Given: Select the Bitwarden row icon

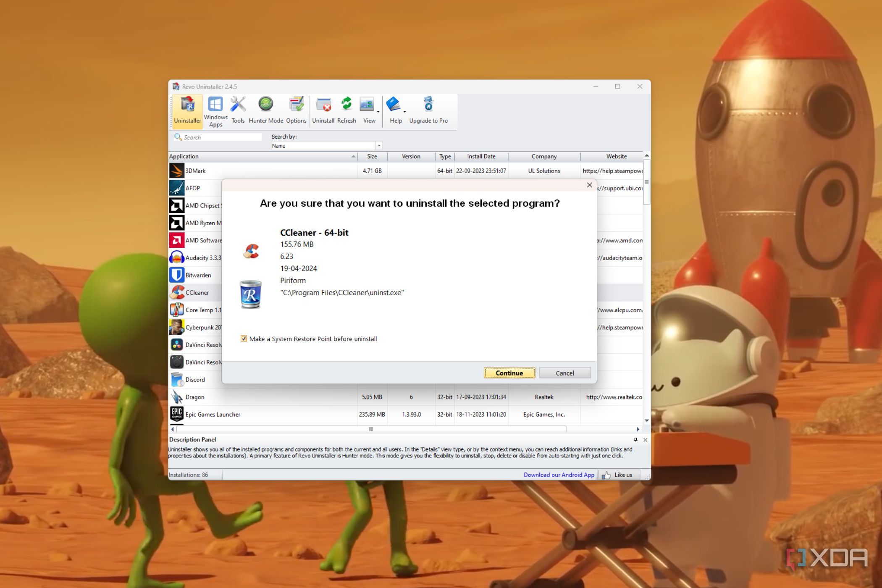Looking at the screenshot, I should (177, 275).
